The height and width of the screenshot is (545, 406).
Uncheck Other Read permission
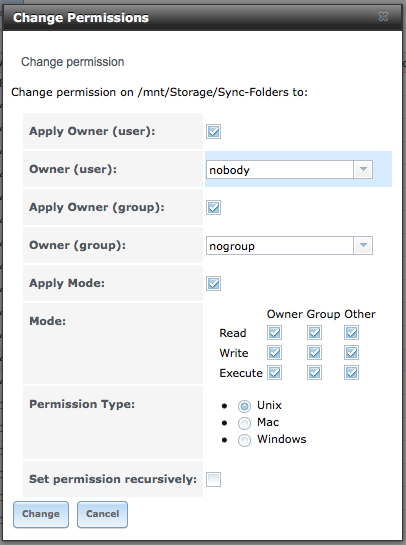click(x=351, y=333)
